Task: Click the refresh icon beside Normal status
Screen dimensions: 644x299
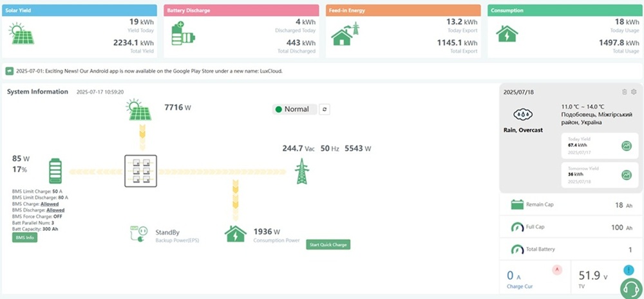Action: (325, 109)
